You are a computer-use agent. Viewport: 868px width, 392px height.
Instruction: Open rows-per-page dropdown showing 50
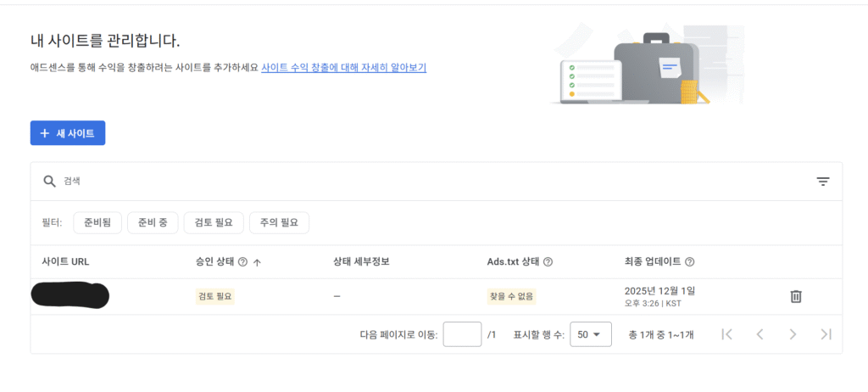pos(590,334)
